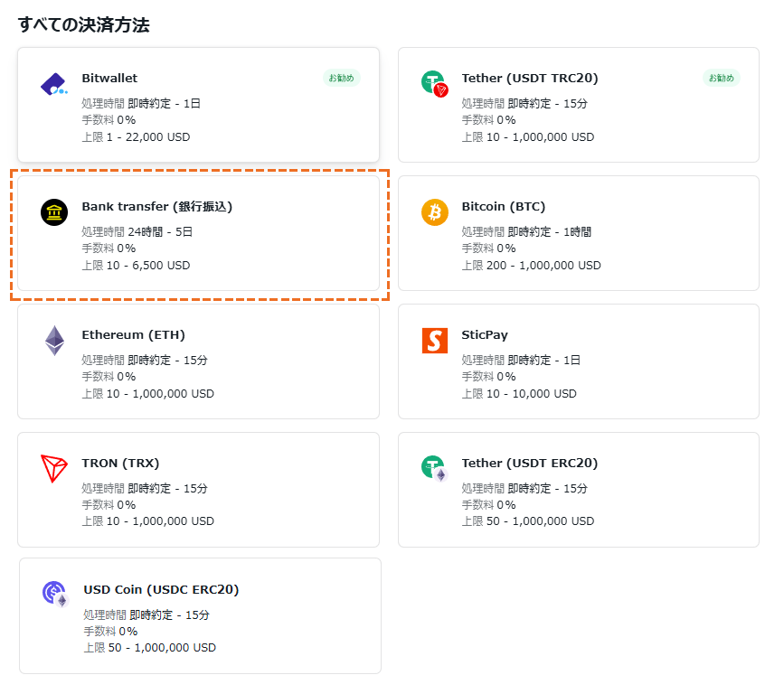Click the Bank transfer building icon
Screen dimensions: 784x694
(54, 212)
